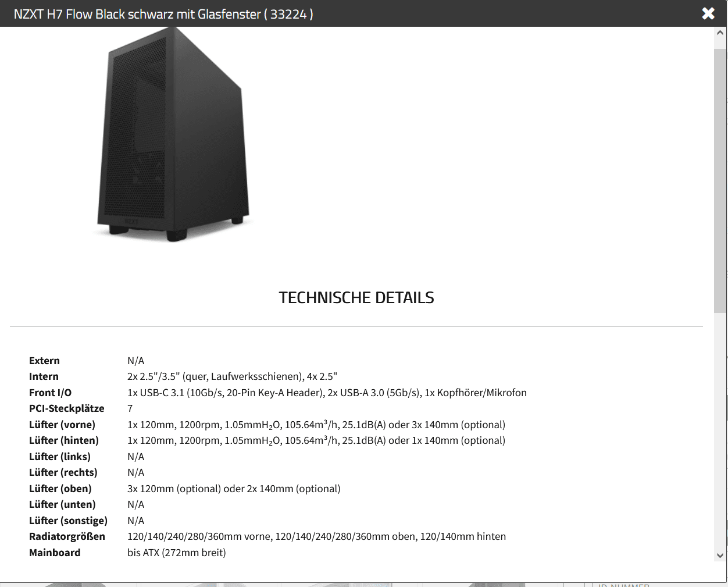Click the 'TECHNISCHE DETAILS' heading
Screen dimensions: 728x587
pos(356,298)
